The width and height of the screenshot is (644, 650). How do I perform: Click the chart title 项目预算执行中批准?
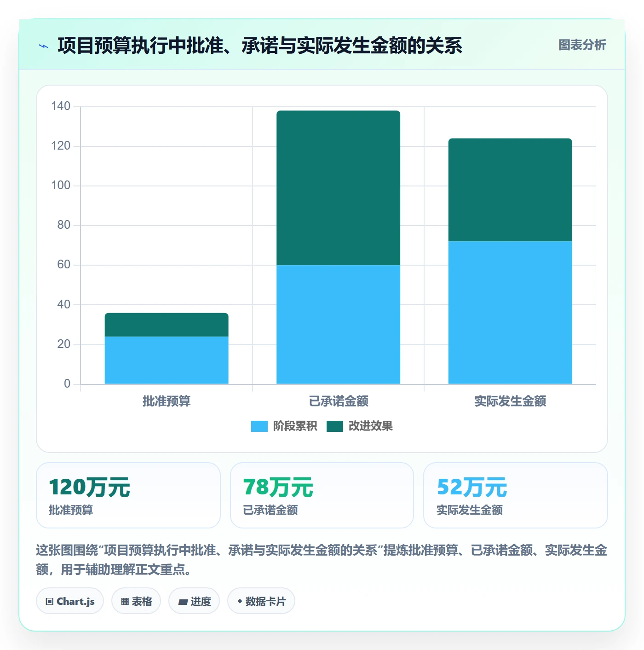point(260,46)
